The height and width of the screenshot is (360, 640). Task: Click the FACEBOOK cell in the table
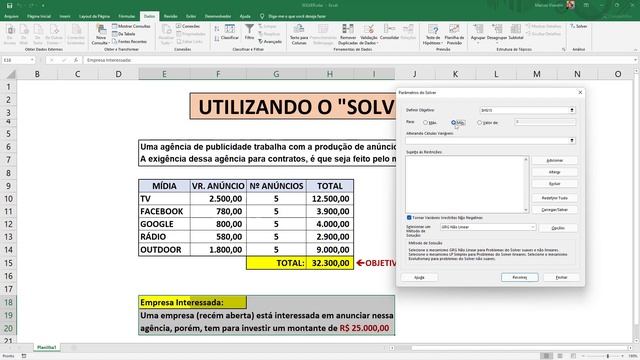pos(164,211)
